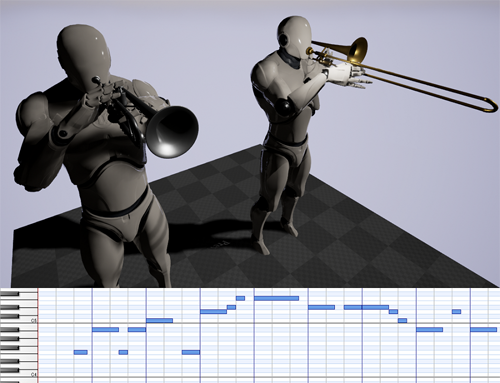Viewport: 500px width, 383px height.
Task: Select the very first note in the piano roll
Action: coord(80,352)
